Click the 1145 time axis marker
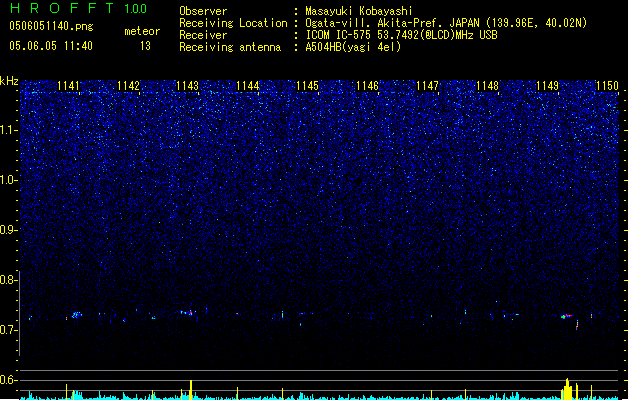 pyautogui.click(x=307, y=86)
